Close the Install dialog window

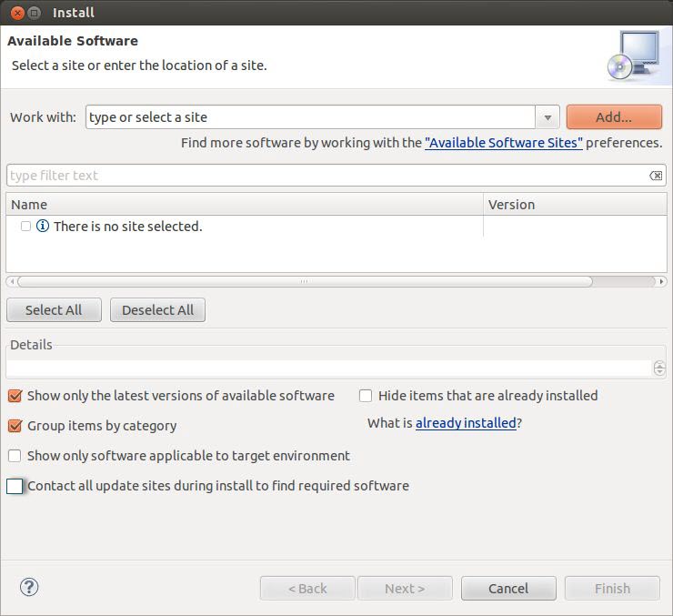tap(17, 13)
